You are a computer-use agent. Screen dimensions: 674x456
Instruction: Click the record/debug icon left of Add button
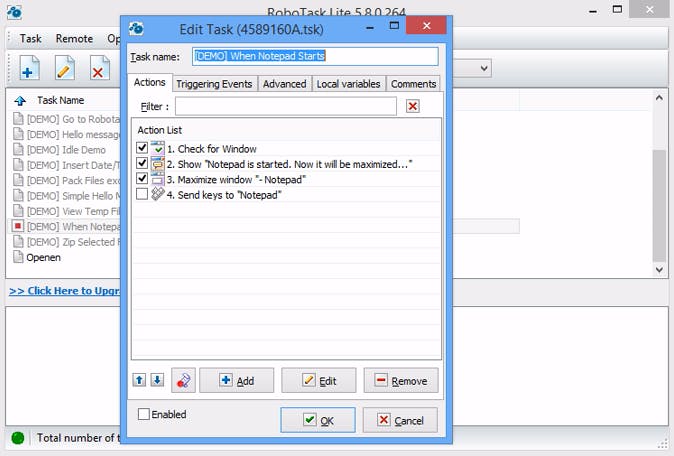click(x=184, y=380)
